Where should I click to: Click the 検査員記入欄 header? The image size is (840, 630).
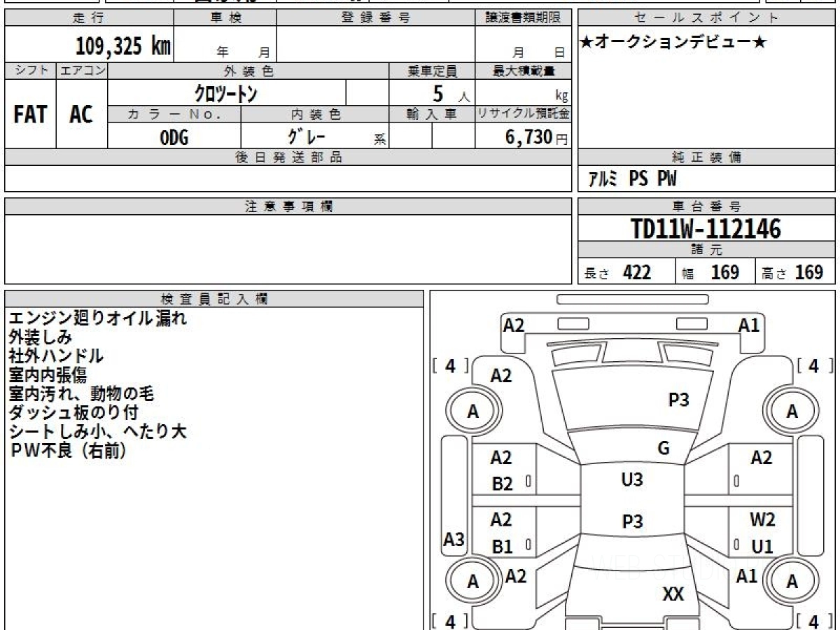(x=215, y=298)
